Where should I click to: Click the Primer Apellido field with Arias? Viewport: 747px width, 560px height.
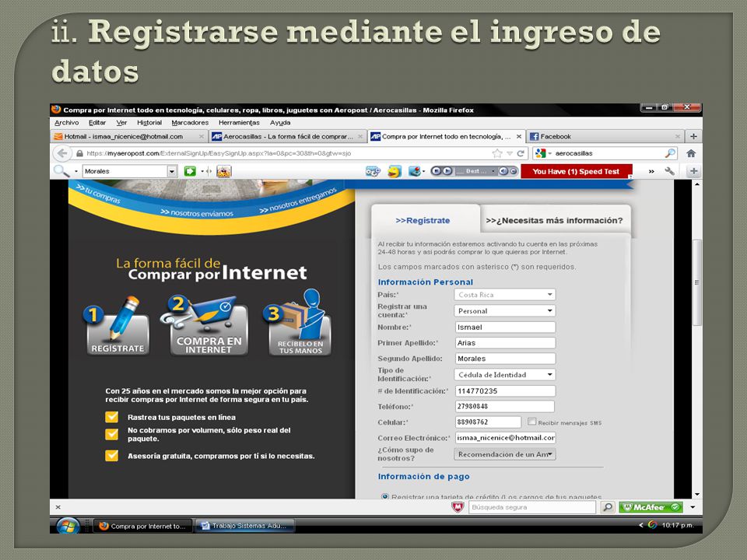506,343
